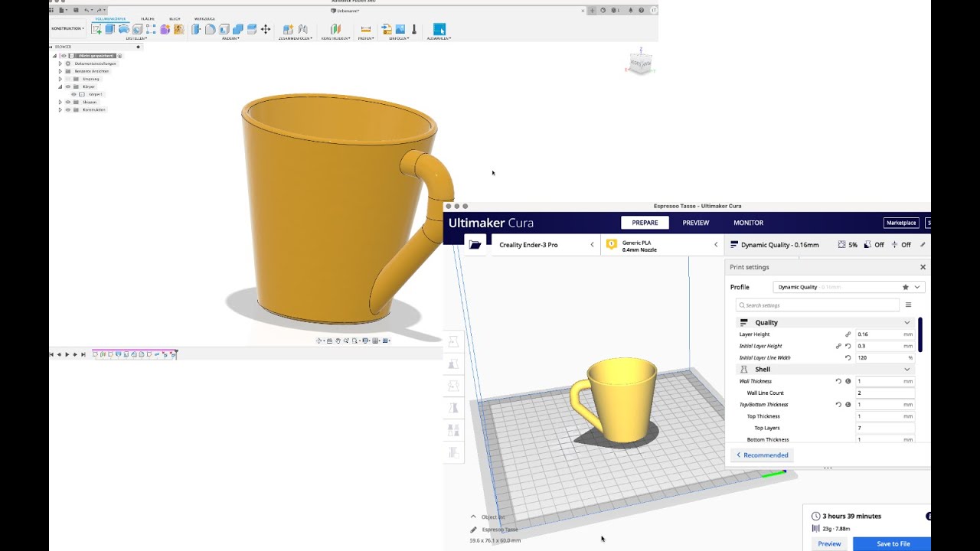Click the Marketplace button in Cura
This screenshot has width=980, height=551.
click(900, 223)
